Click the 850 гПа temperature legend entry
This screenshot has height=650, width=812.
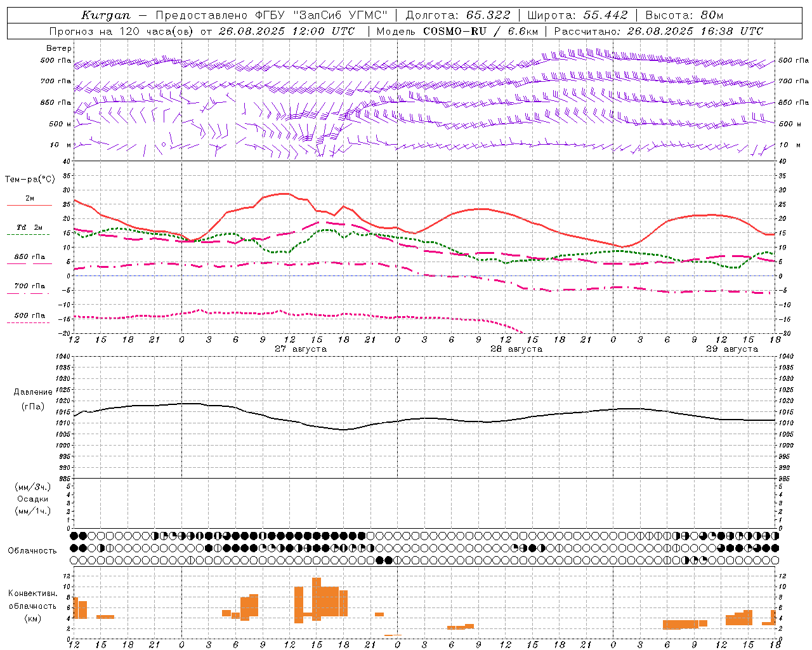point(29,257)
